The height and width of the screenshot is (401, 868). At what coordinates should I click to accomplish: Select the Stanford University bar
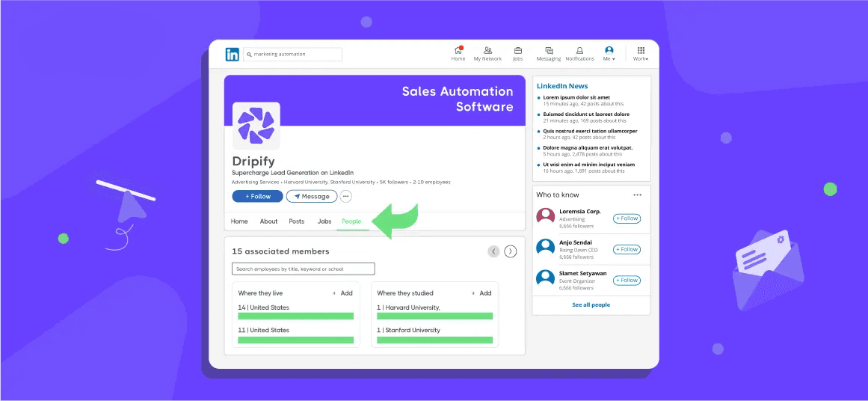tap(434, 340)
